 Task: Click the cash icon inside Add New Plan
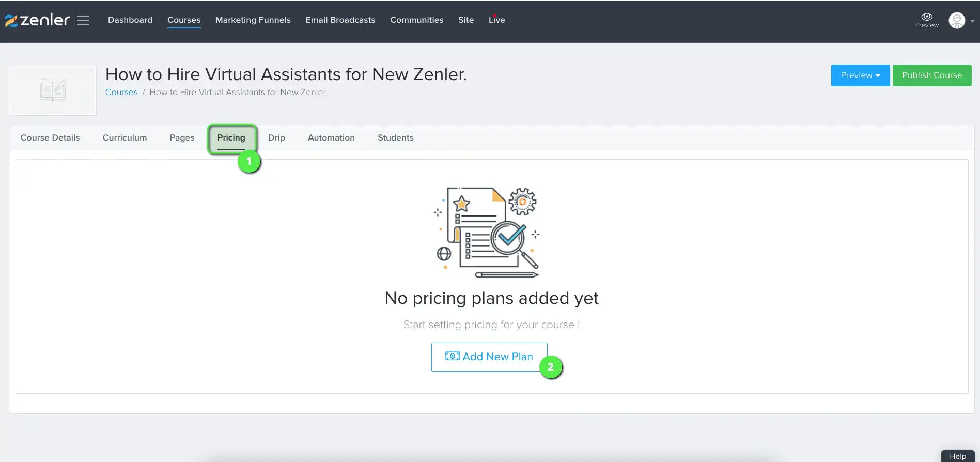[x=452, y=356]
